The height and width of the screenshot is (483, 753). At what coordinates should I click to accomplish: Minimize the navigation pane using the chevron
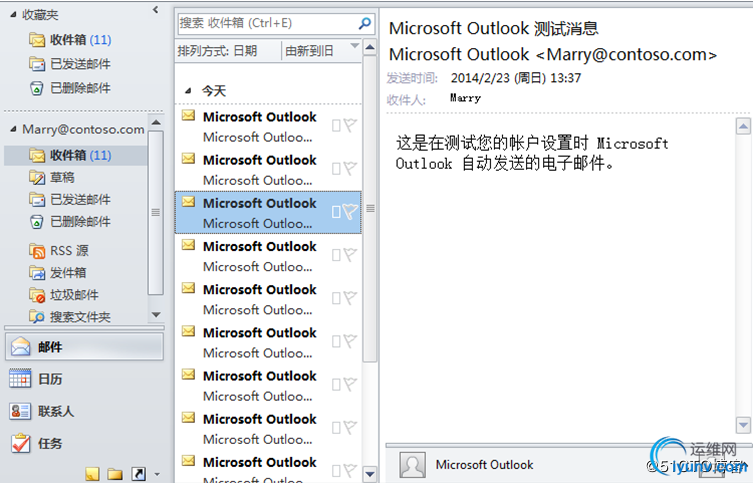tap(156, 10)
